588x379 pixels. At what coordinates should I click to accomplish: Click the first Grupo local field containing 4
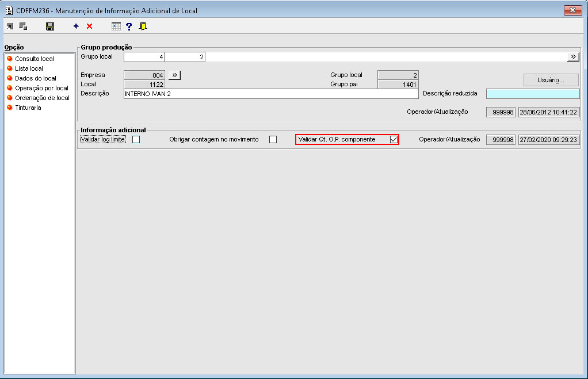coord(144,57)
